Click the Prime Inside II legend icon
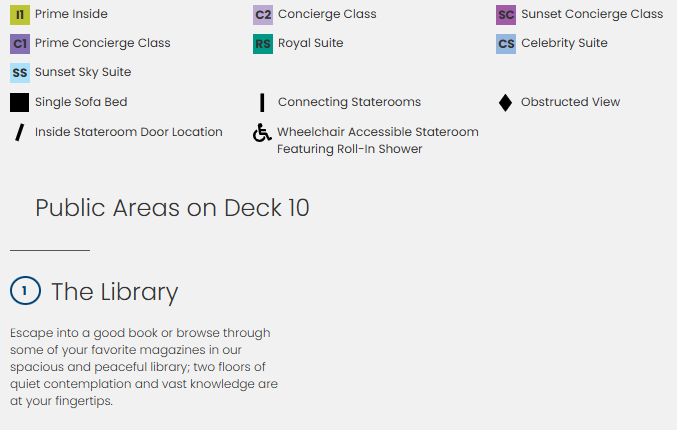Image resolution: width=677 pixels, height=430 pixels. 20,15
